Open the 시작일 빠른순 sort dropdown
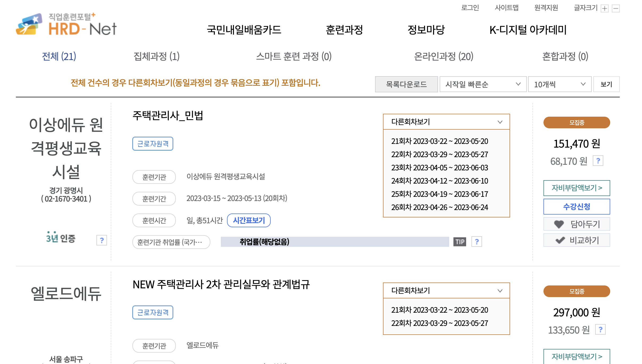Image resolution: width=642 pixels, height=364 pixels. click(483, 84)
